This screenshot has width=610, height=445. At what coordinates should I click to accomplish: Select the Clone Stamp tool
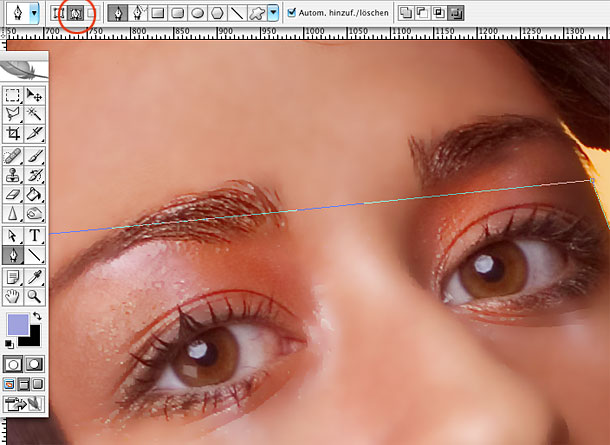click(13, 175)
